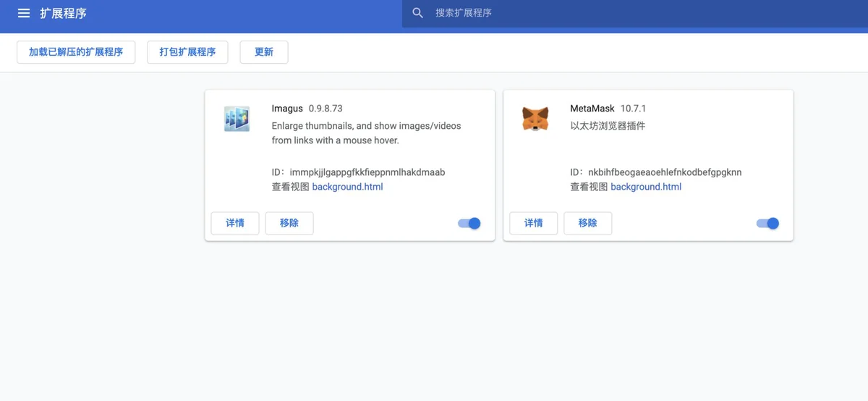Screen dimensions: 868x401
Task: Disable the Imagus extension toggle
Action: (469, 224)
